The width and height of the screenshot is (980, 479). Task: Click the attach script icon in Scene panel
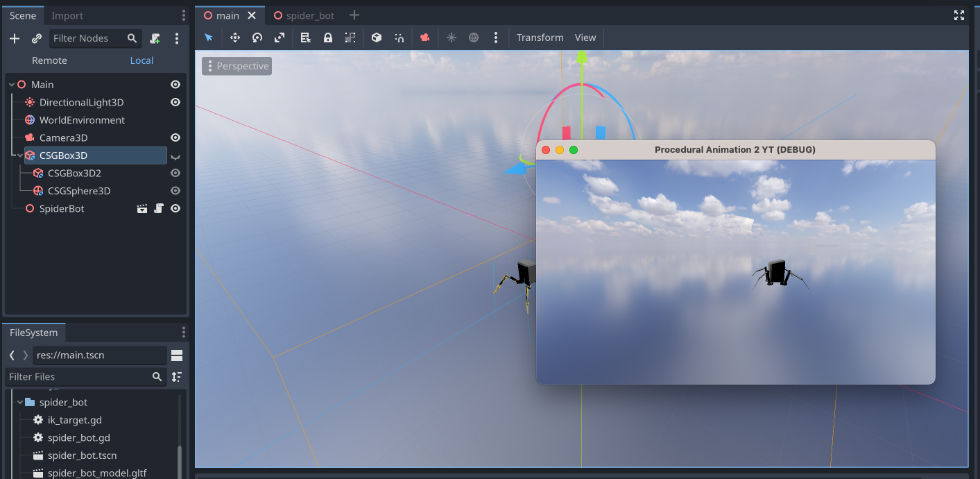pos(155,38)
